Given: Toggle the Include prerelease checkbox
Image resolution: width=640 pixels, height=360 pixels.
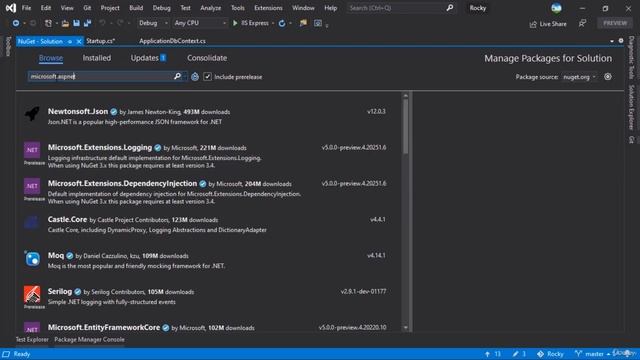Looking at the screenshot, I should 207,77.
